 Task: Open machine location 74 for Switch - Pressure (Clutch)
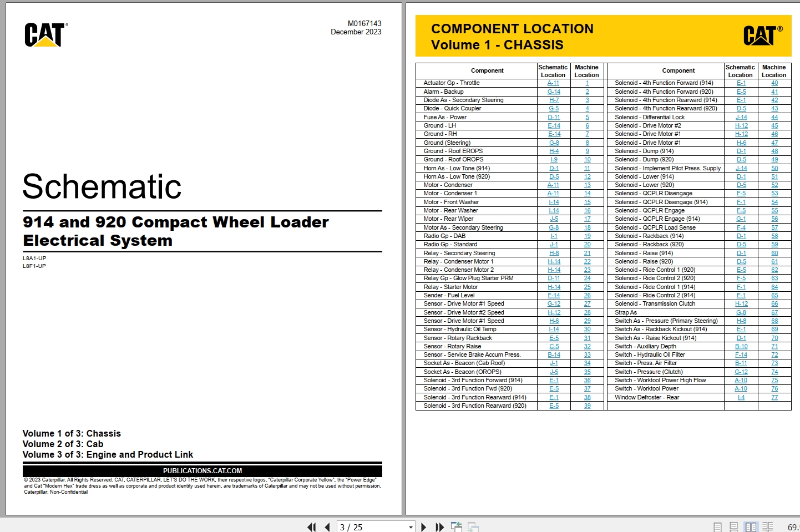[x=774, y=372]
